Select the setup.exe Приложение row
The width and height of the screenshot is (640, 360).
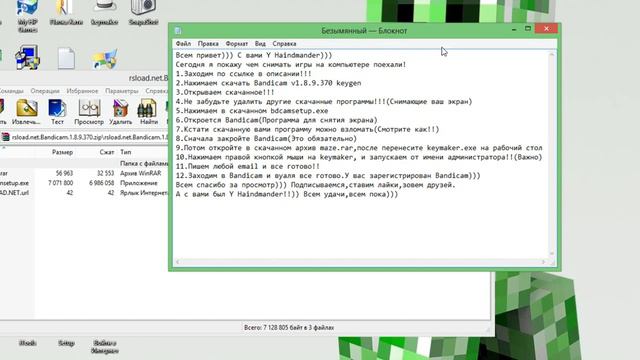(84, 183)
